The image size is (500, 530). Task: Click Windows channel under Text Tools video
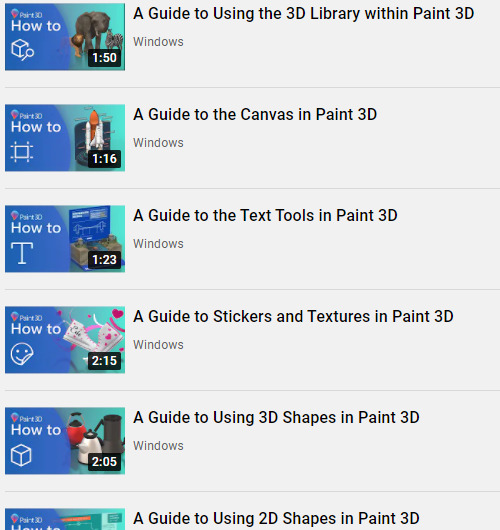[158, 244]
